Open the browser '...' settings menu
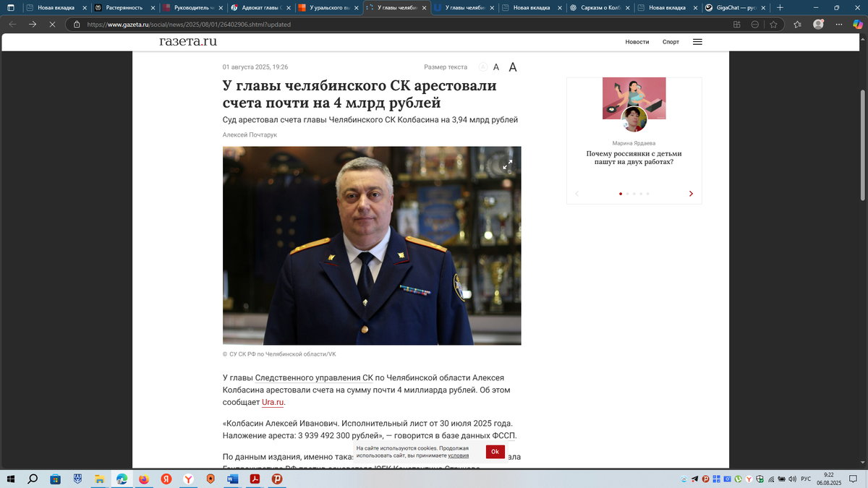The width and height of the screenshot is (868, 488). pos(838,24)
